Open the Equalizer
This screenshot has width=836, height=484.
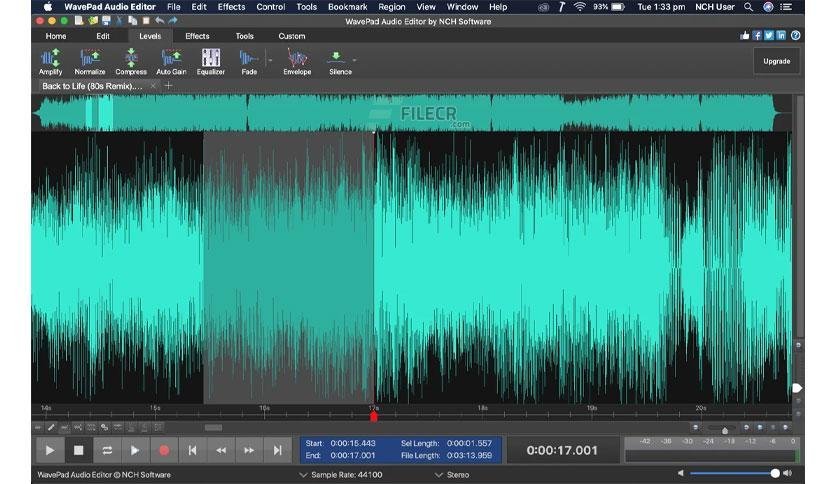pyautogui.click(x=211, y=59)
